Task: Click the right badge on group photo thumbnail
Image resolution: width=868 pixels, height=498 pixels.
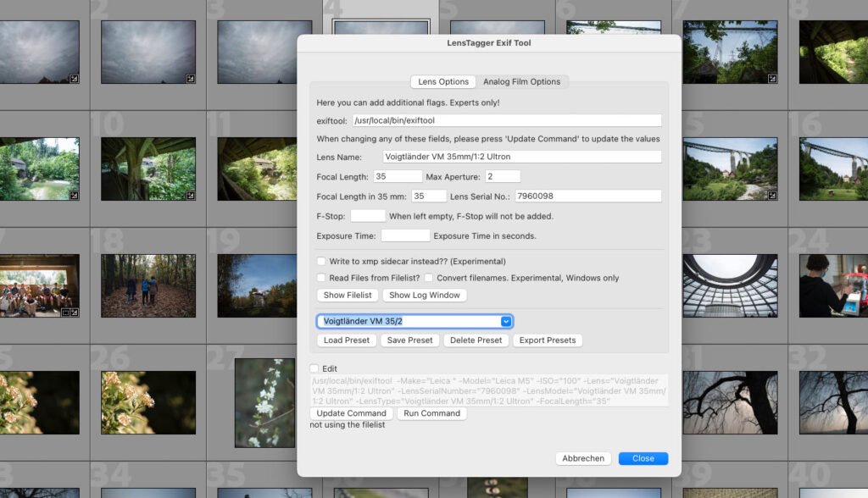Action: coord(75,313)
